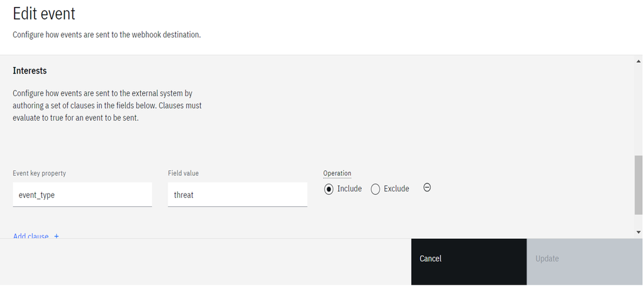Click the Operation label
Image resolution: width=644 pixels, height=286 pixels.
337,173
